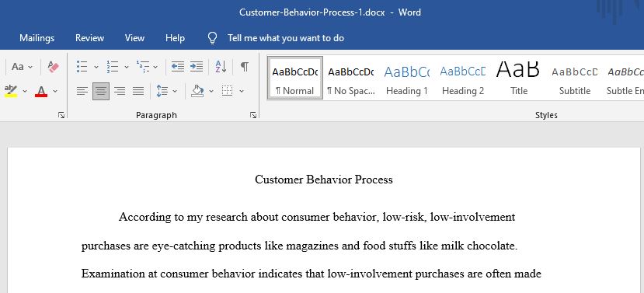Click Tell me what you want to do
This screenshot has width=644, height=293.
[286, 38]
